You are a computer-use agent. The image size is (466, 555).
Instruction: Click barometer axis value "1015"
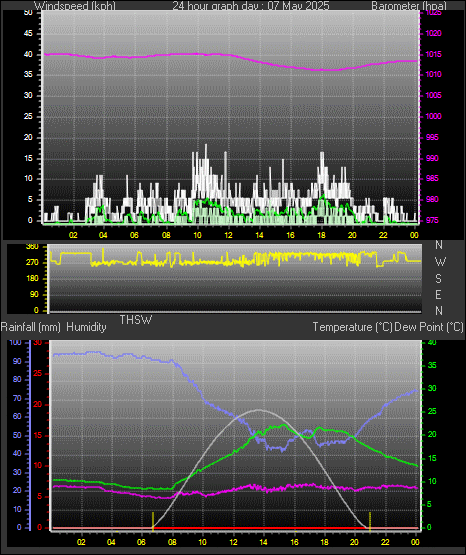pyautogui.click(x=433, y=55)
